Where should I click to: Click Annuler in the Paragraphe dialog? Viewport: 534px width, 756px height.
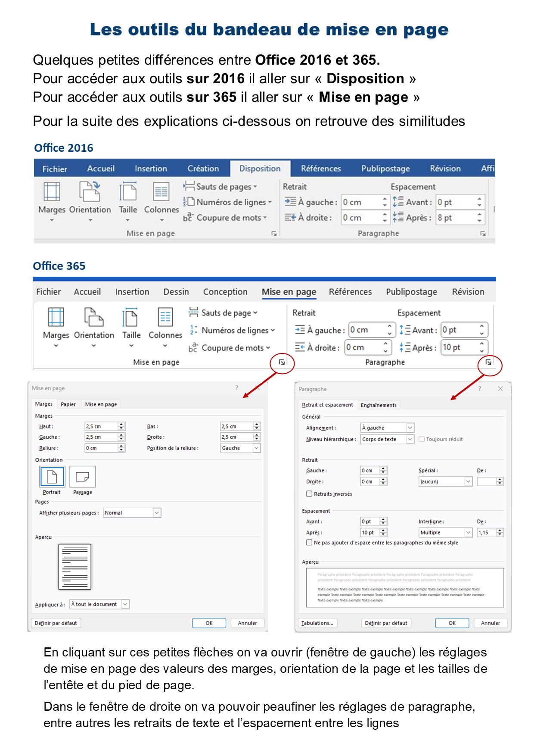pos(491,623)
